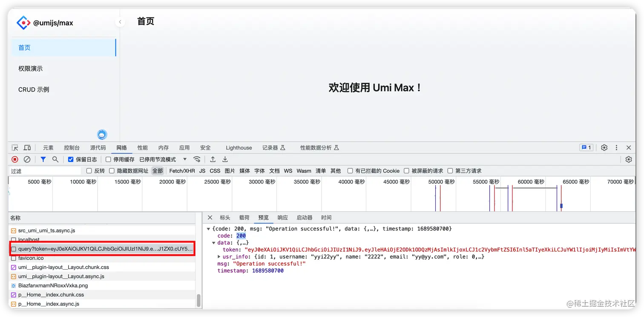Viewport: 644px width, 317px height.
Task: Open network search magnifier
Action: pyautogui.click(x=55, y=159)
